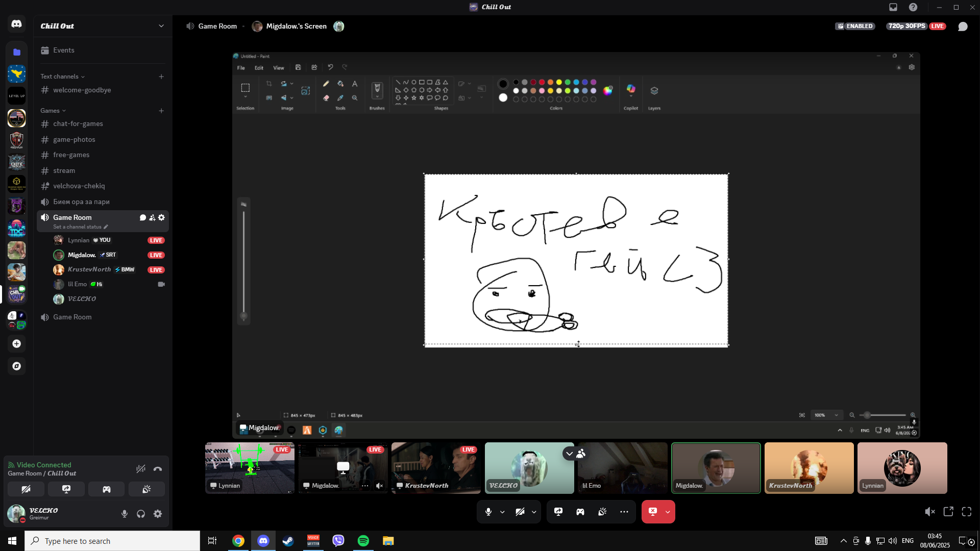This screenshot has height=551, width=980.
Task: Stop watching with the red screen button
Action: coord(653,512)
